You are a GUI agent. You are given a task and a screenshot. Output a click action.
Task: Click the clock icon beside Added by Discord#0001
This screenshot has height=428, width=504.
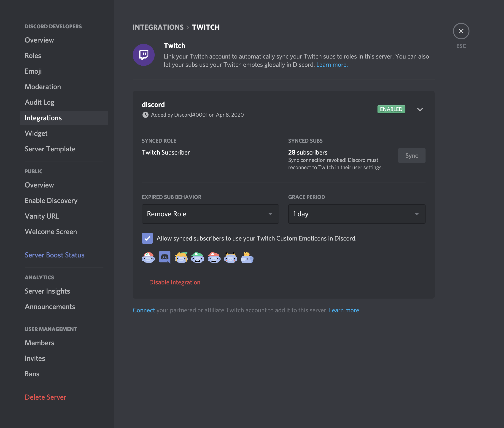[145, 115]
